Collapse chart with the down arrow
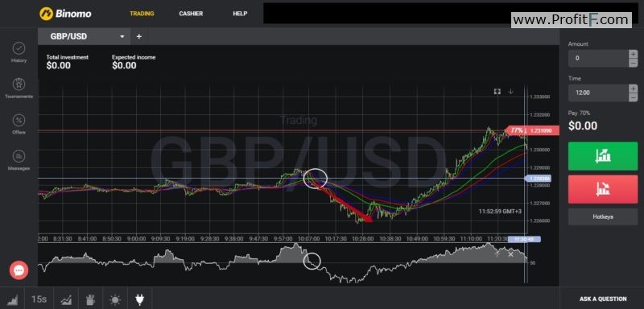 (510, 91)
